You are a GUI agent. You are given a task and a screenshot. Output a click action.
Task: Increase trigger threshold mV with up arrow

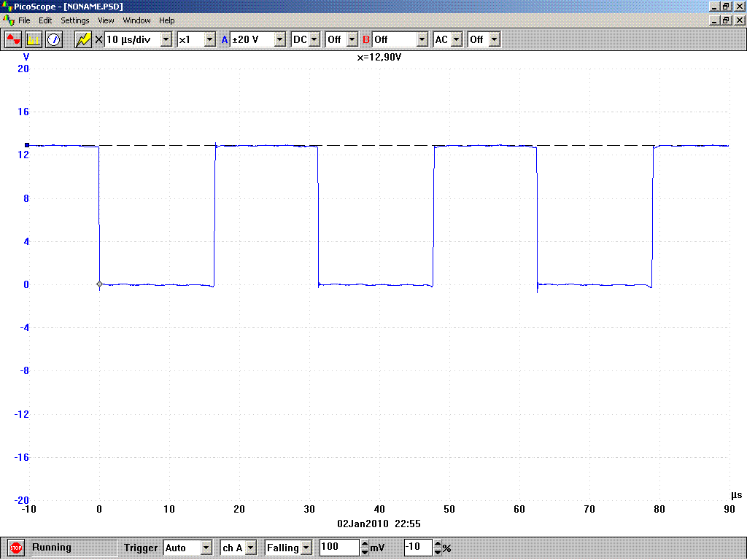pyautogui.click(x=365, y=543)
